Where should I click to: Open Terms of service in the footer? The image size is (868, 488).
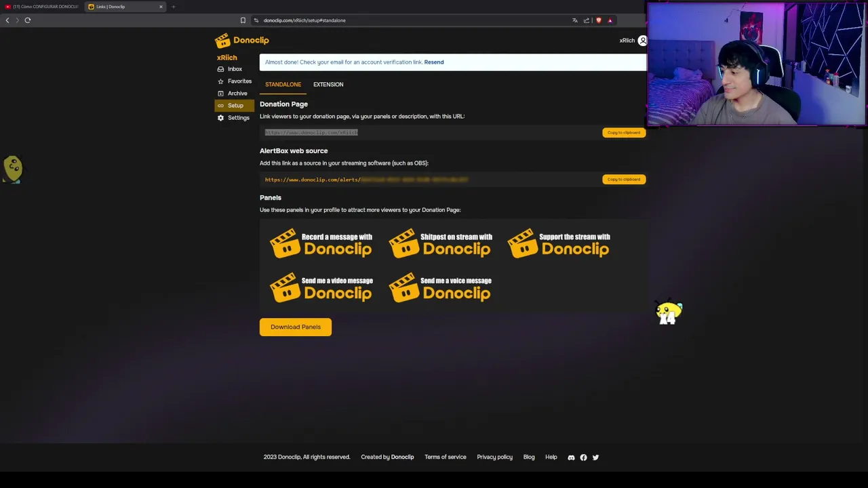(446, 457)
